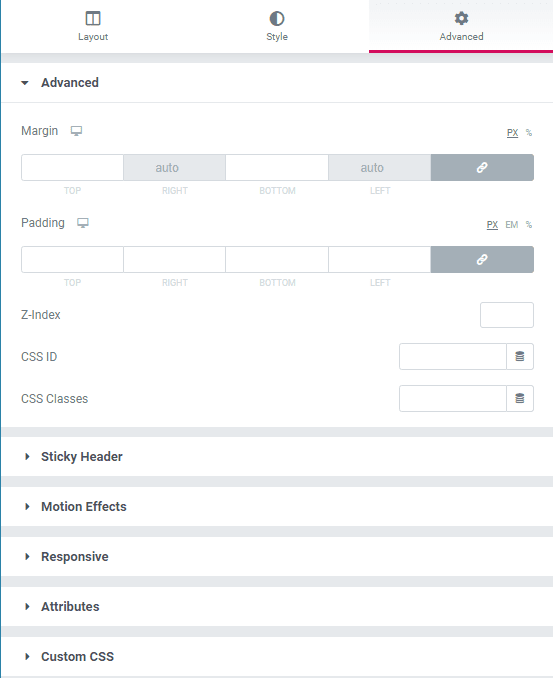Select % unit for Margin

pos(529,133)
